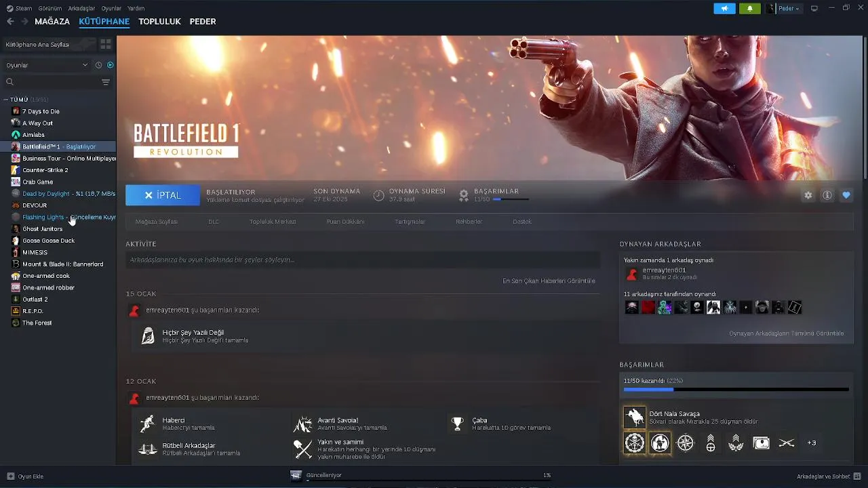Viewport: 868px width, 488px height.
Task: Open the Arkadaşlar menu
Action: (x=82, y=8)
